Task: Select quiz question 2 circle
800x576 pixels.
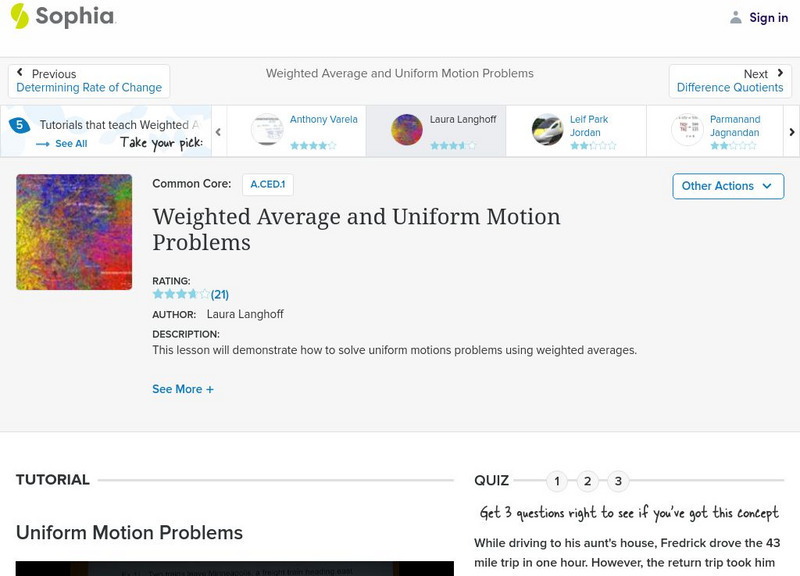Action: pyautogui.click(x=588, y=481)
